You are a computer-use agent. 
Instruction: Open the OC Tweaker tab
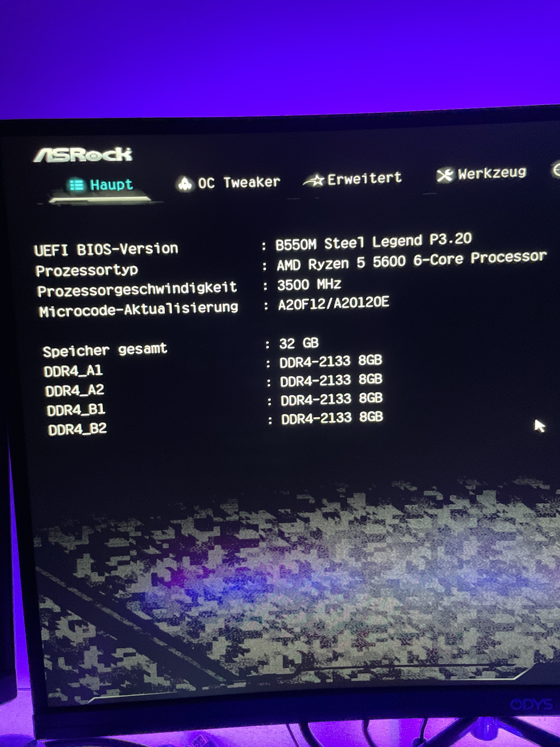tap(239, 183)
